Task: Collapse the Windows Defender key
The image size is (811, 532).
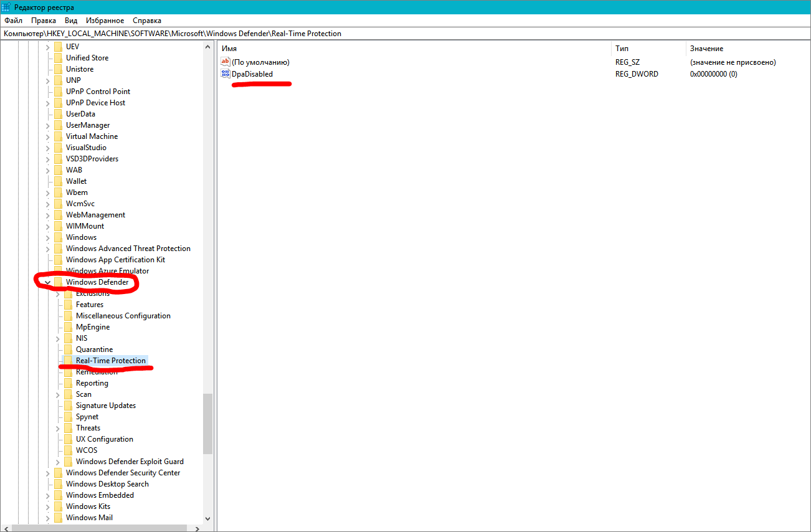Action: coord(48,282)
